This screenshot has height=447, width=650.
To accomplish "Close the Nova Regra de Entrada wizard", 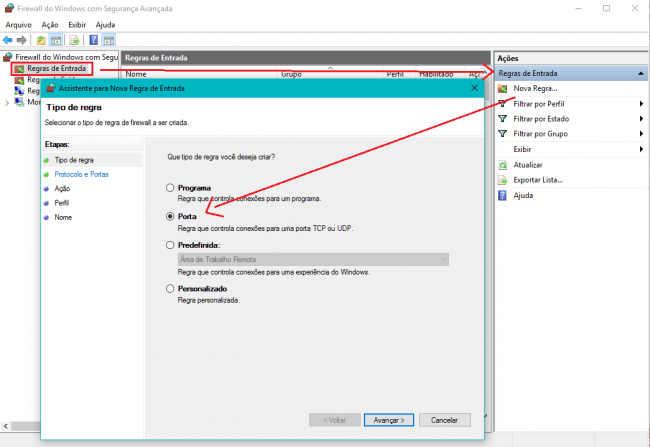I will pyautogui.click(x=475, y=88).
